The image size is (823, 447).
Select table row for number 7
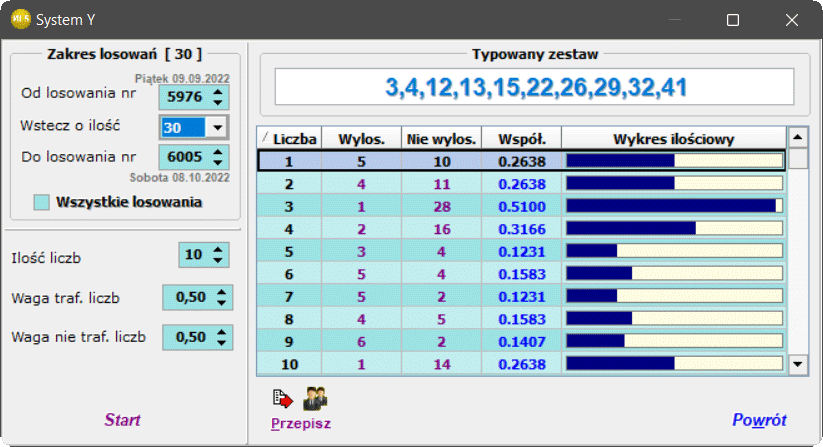pyautogui.click(x=522, y=296)
